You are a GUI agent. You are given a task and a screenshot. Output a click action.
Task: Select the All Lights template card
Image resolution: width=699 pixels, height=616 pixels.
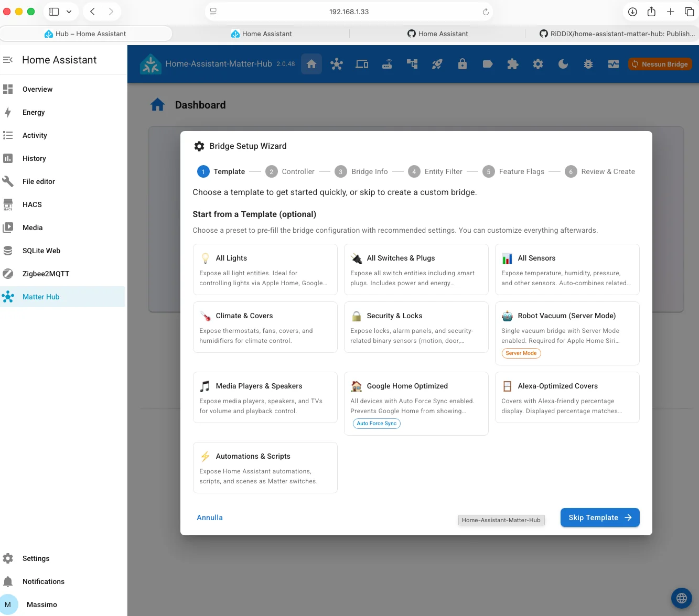[265, 269]
